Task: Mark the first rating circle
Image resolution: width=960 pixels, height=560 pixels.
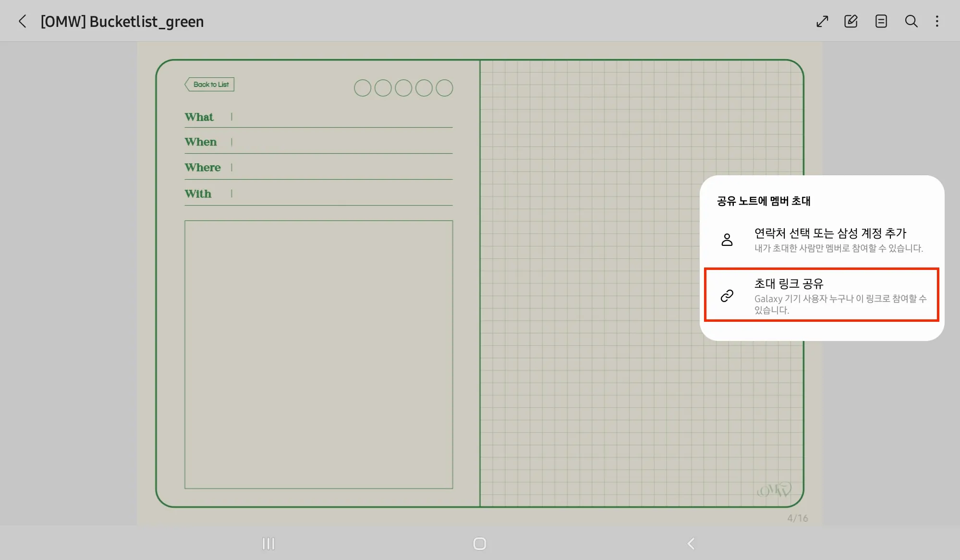Action: tap(363, 88)
